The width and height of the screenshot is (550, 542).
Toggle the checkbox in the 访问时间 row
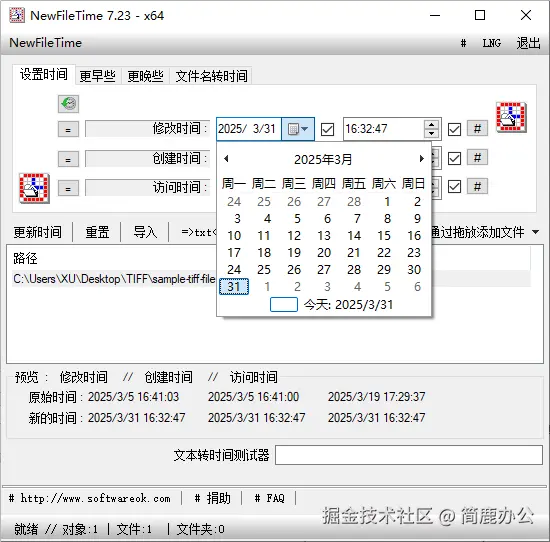[x=454, y=187]
